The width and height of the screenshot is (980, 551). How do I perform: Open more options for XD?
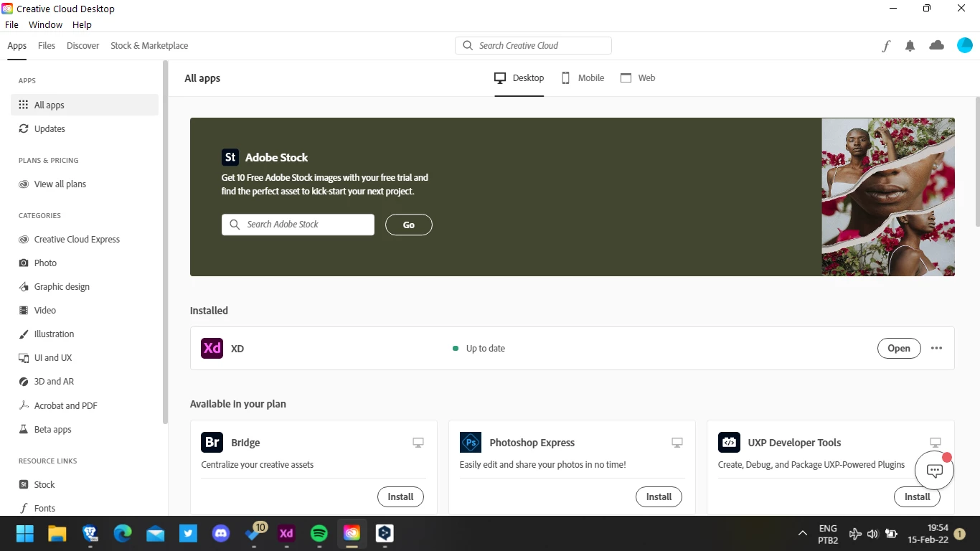[x=936, y=348]
